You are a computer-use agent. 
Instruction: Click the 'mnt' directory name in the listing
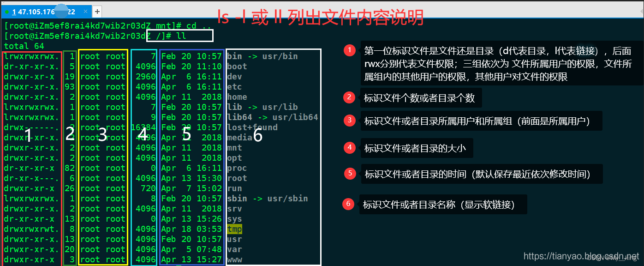click(x=234, y=148)
